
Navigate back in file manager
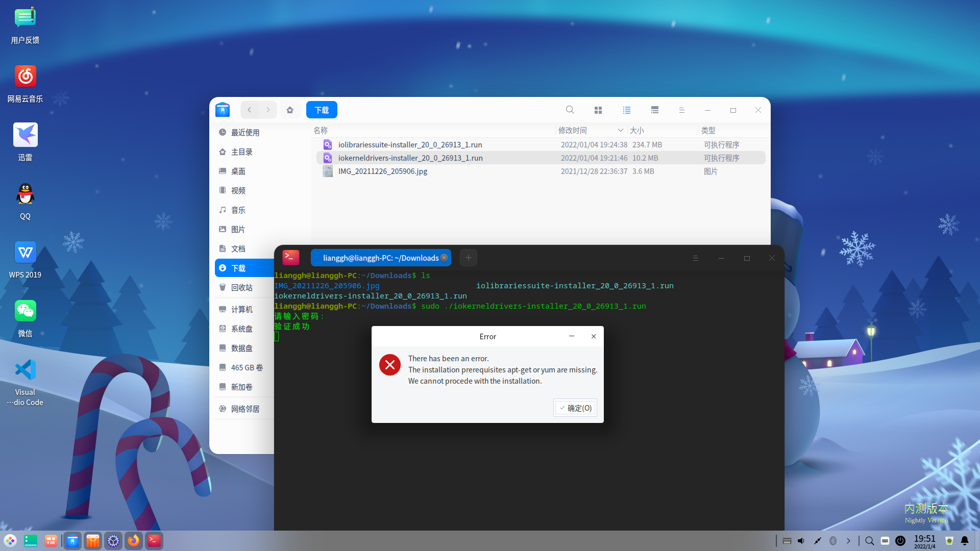tap(250, 110)
